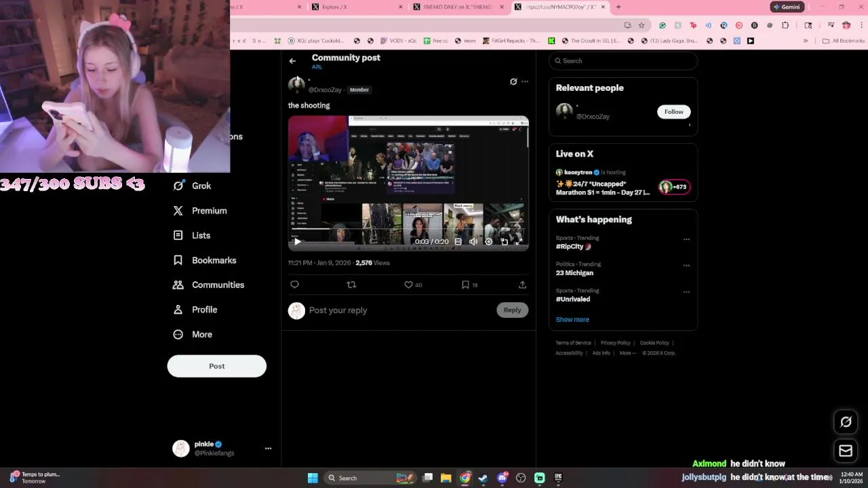The width and height of the screenshot is (868, 488).
Task: Click the Grok icon on the post
Action: point(513,81)
